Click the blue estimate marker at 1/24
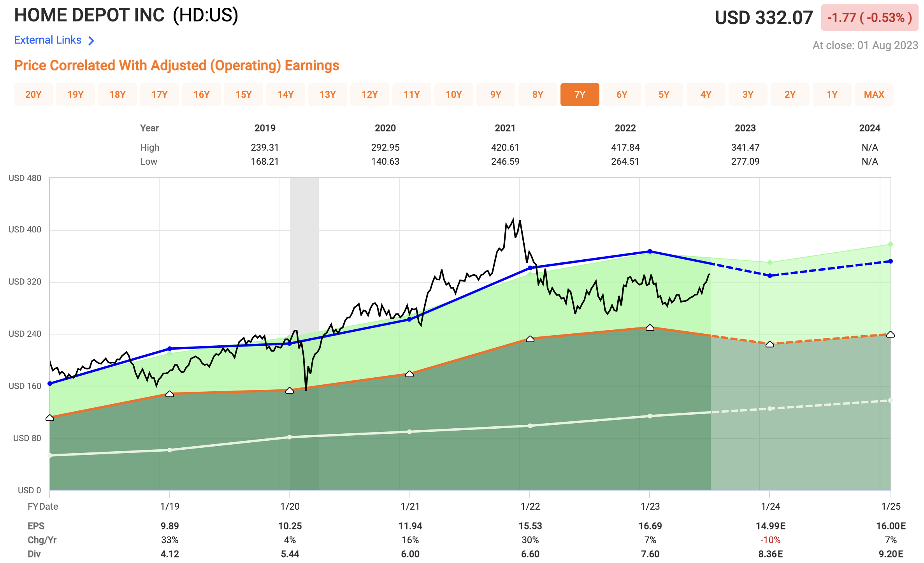 tap(770, 276)
